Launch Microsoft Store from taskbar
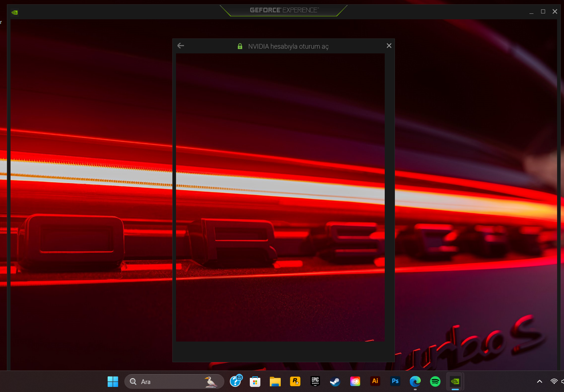The width and height of the screenshot is (564, 392). point(255,381)
